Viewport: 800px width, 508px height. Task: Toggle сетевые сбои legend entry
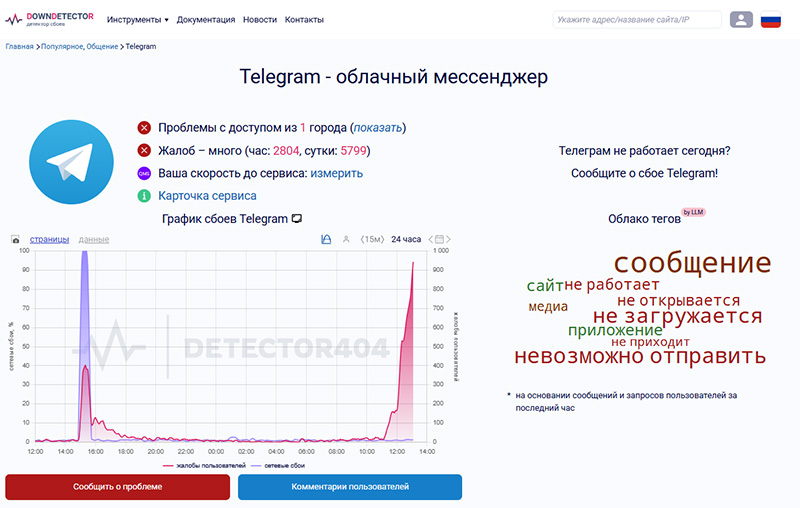coord(278,466)
